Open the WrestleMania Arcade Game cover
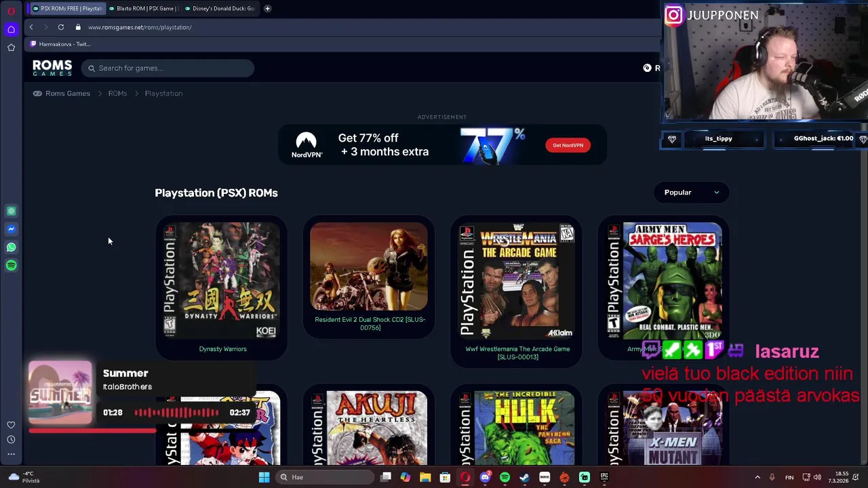 517,280
